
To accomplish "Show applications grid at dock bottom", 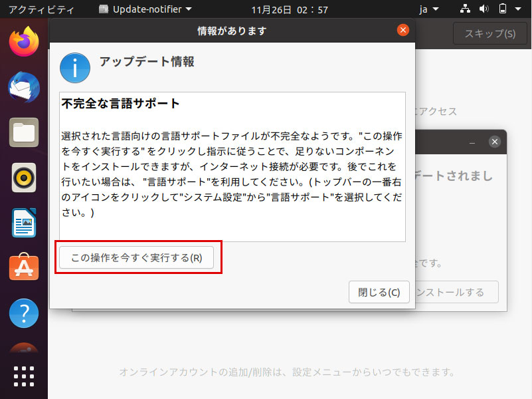I will coord(24,376).
